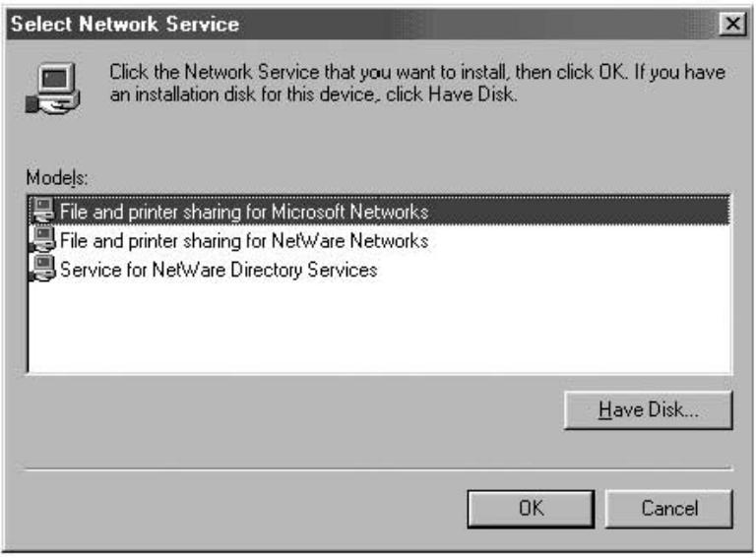This screenshot has width=756, height=558.
Task: Click empty white area of Models list
Action: [x=380, y=328]
